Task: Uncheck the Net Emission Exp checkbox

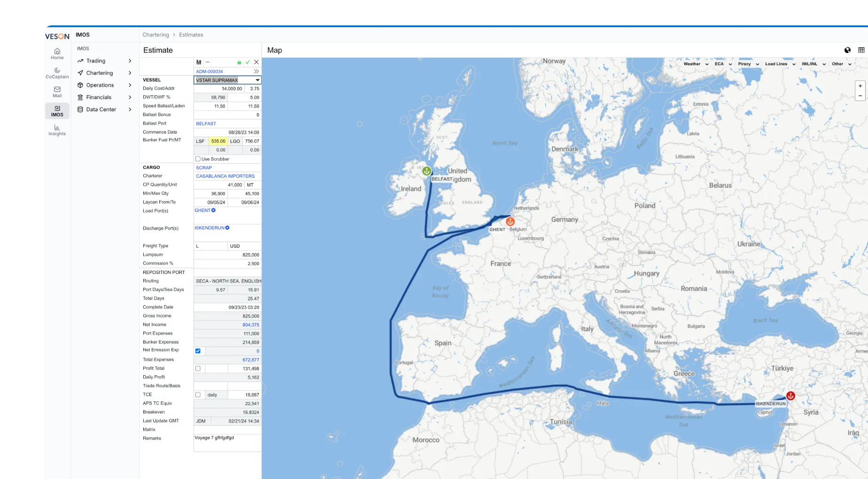Action: (198, 351)
